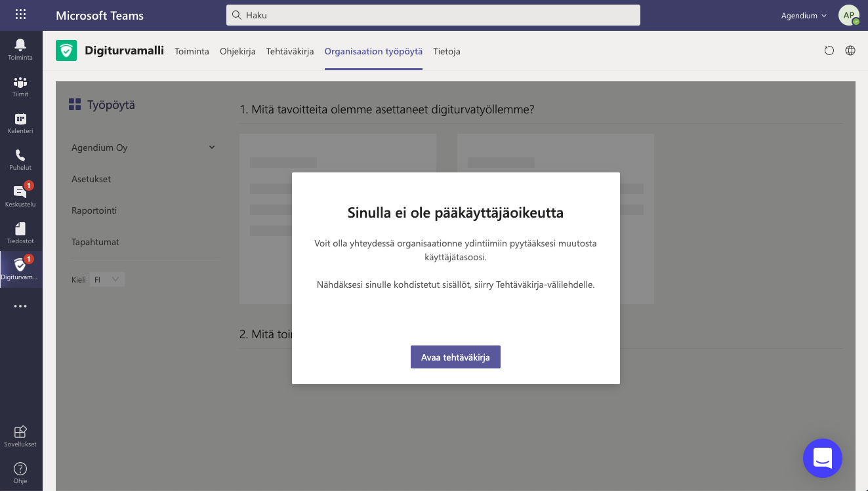868x491 pixels.
Task: Expand the Agendium organization switcher
Action: pos(804,15)
